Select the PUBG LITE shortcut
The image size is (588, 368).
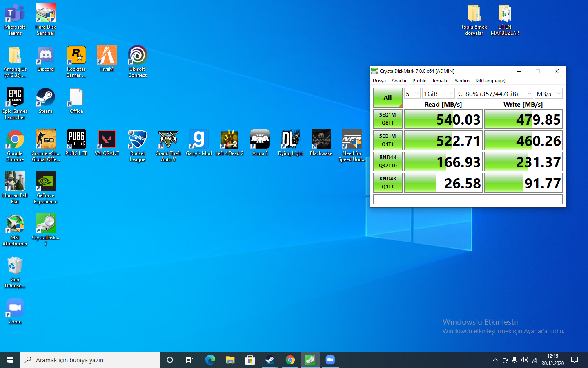(76, 143)
